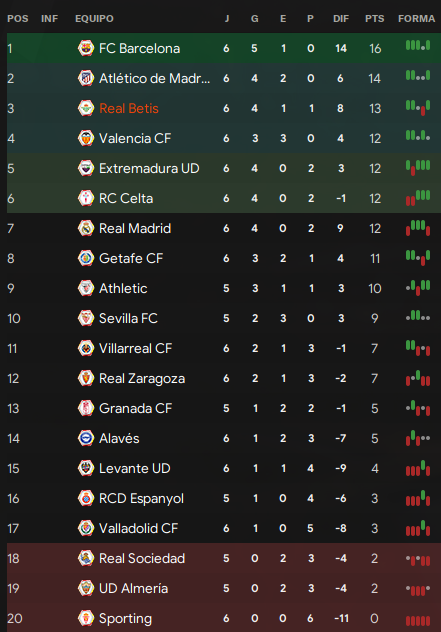
Task: Select the Real Betis crest icon
Action: (x=86, y=108)
